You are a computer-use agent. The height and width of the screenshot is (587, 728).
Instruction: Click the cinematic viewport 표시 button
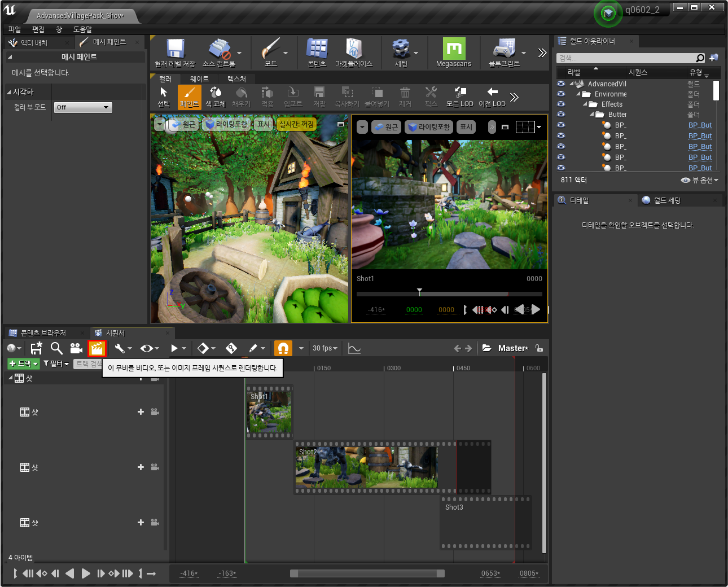click(x=466, y=127)
